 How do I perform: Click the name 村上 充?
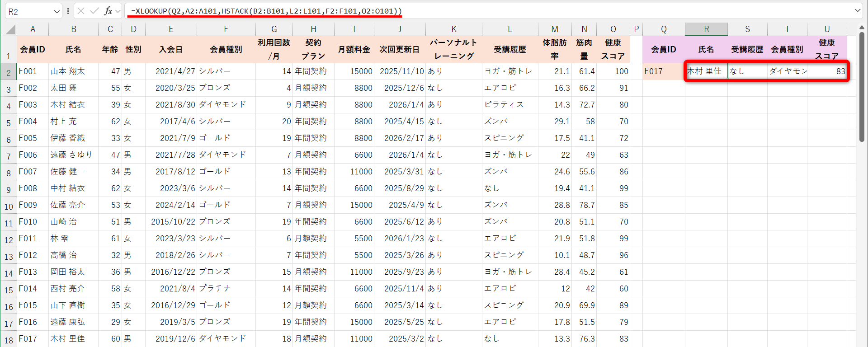63,122
